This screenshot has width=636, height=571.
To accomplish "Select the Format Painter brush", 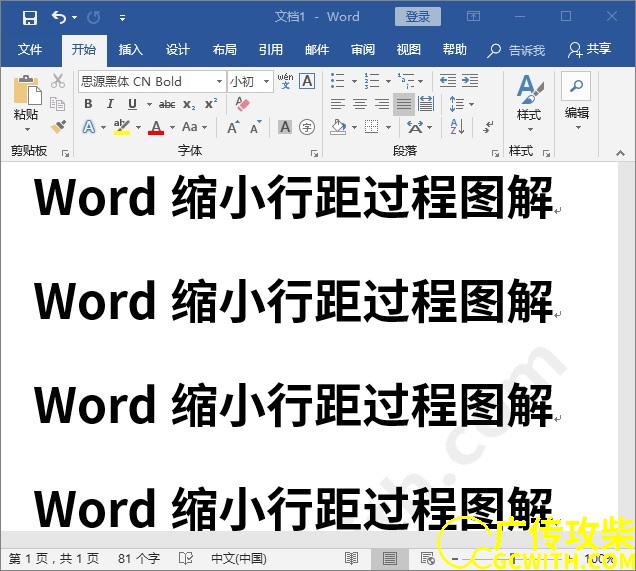I will coord(58,126).
